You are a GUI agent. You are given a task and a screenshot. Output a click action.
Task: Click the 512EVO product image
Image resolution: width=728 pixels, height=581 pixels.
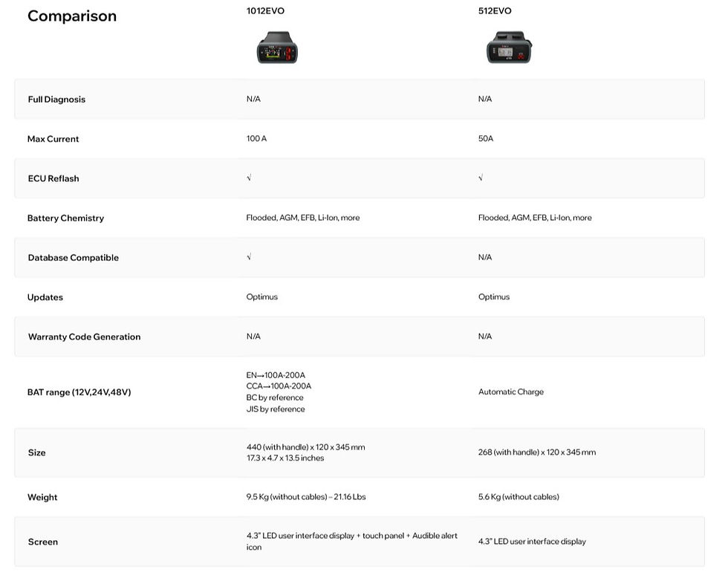[x=509, y=47]
